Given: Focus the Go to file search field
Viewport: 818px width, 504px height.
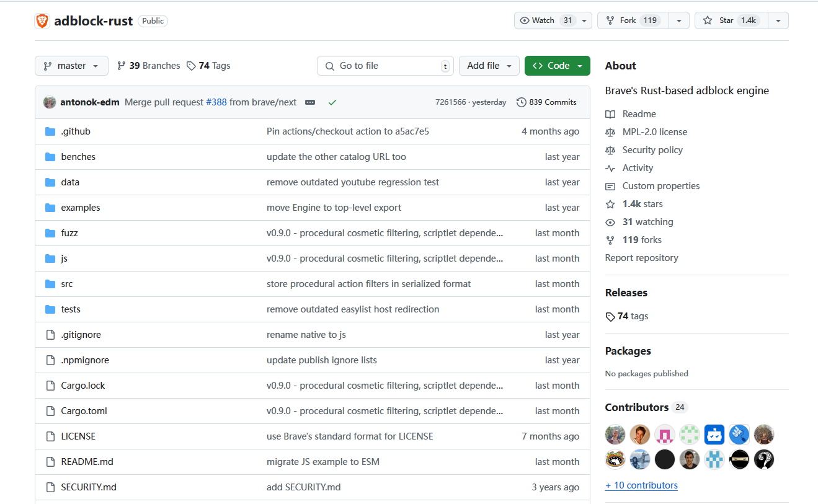Looking at the screenshot, I should (385, 66).
